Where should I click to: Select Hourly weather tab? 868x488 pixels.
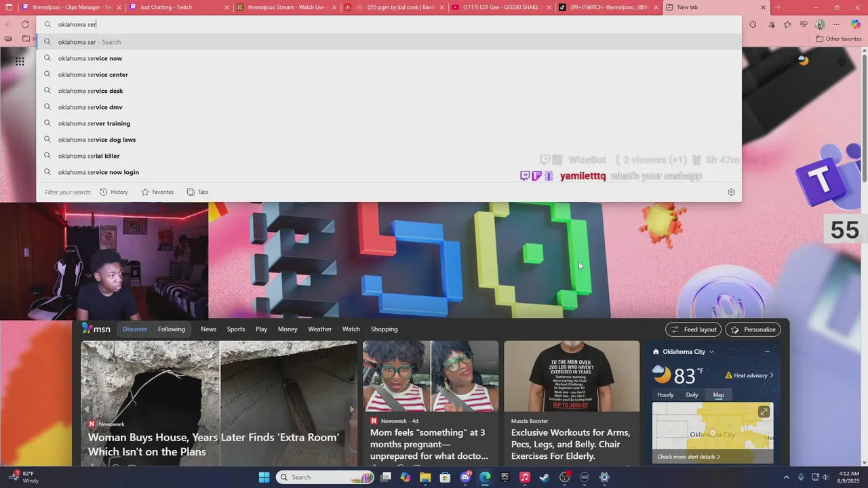[x=665, y=395]
